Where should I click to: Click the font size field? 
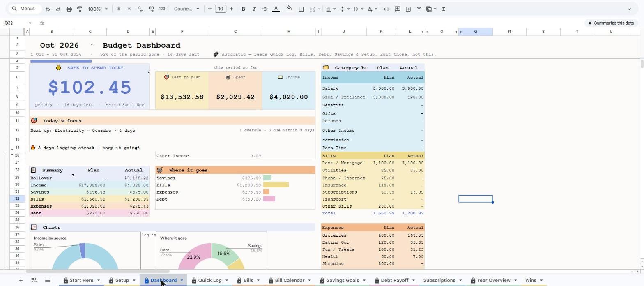click(221, 9)
